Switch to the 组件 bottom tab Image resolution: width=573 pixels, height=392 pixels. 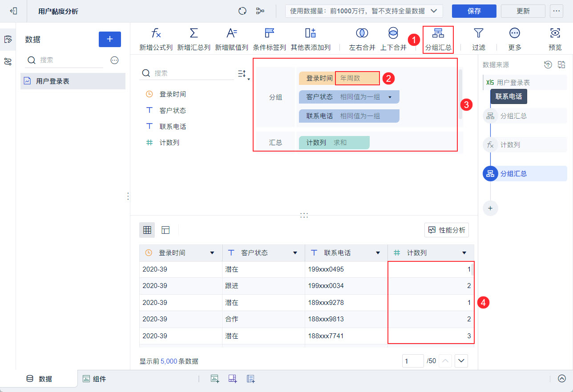click(94, 379)
